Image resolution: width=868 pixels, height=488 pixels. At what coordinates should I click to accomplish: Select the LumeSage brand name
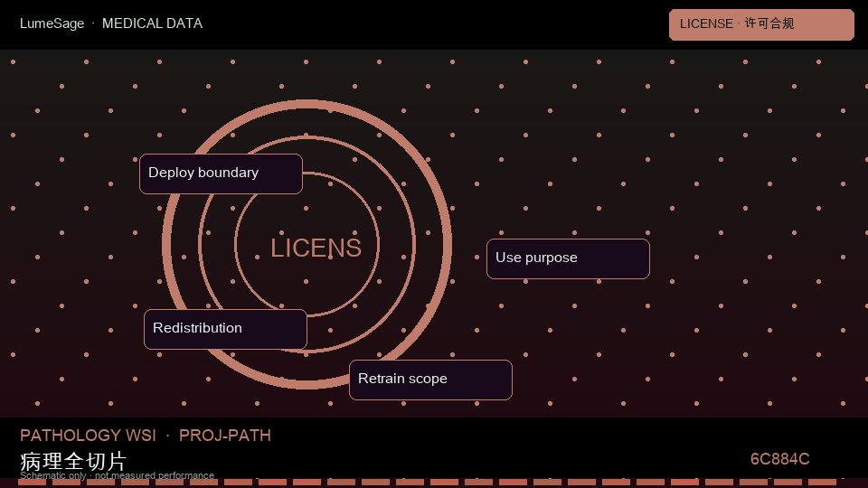point(52,23)
